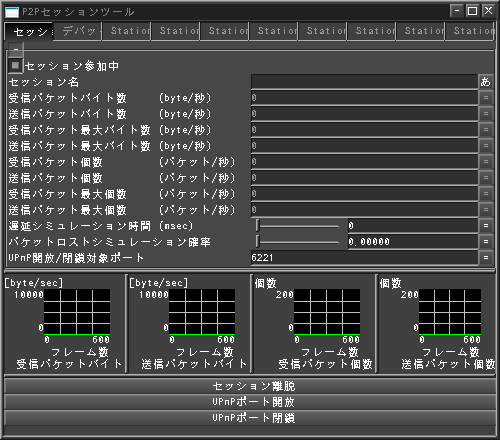
Task: Click the 遅延シミュレーション時間 (msec) label
Action: [101, 226]
